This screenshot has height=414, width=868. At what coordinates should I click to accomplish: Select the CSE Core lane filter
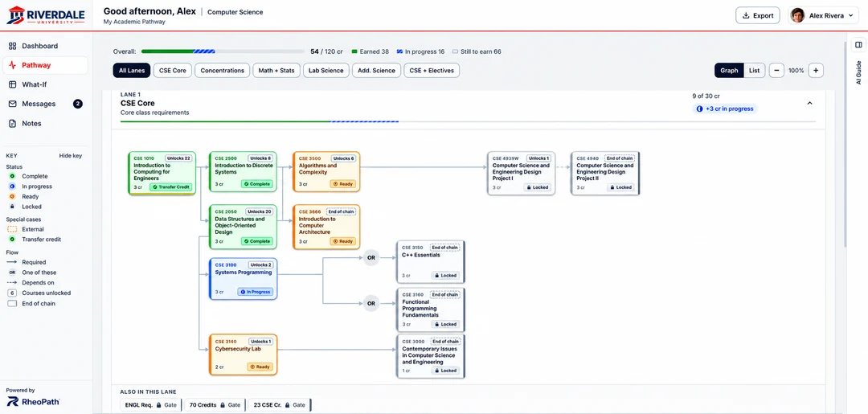tap(173, 70)
